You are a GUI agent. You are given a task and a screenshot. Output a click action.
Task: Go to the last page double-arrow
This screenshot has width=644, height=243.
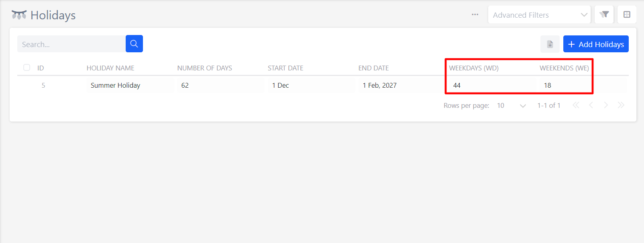[621, 105]
